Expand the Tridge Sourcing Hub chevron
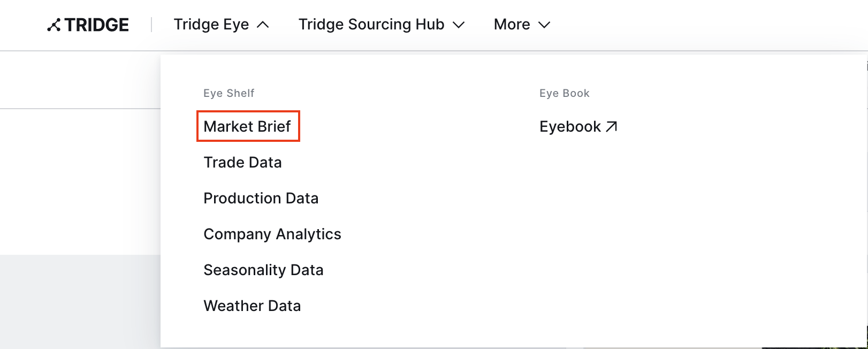 [459, 25]
